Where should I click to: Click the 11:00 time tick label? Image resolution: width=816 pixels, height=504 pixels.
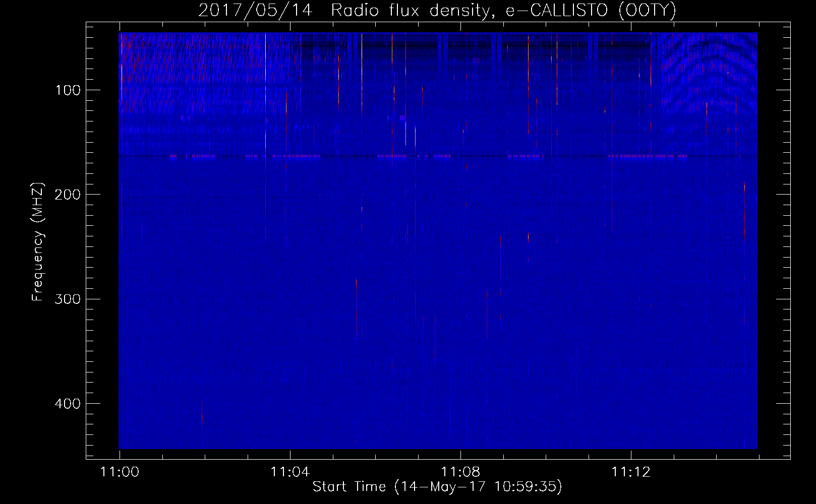pyautogui.click(x=120, y=472)
